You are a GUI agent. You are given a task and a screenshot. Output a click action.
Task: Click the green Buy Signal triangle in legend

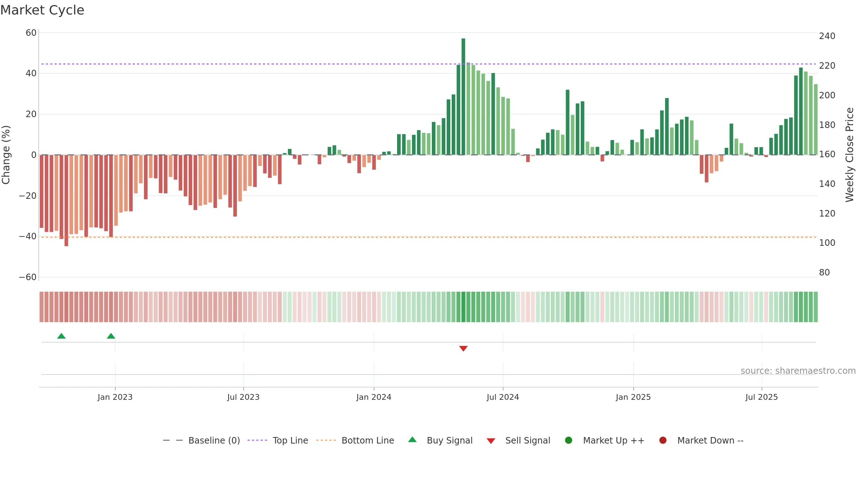point(412,440)
